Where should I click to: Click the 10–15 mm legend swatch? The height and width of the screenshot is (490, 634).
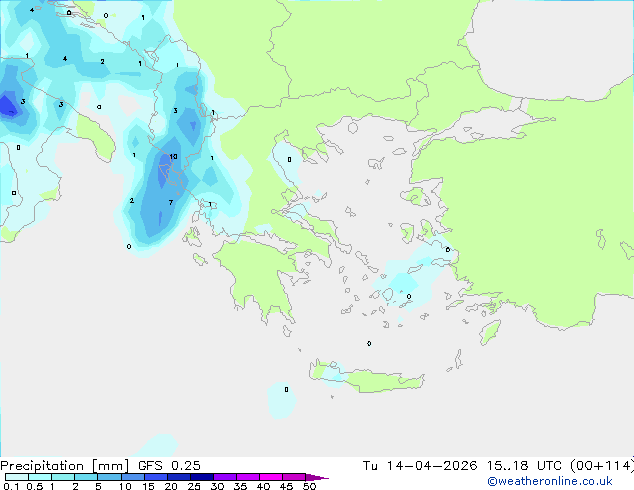click(x=132, y=477)
